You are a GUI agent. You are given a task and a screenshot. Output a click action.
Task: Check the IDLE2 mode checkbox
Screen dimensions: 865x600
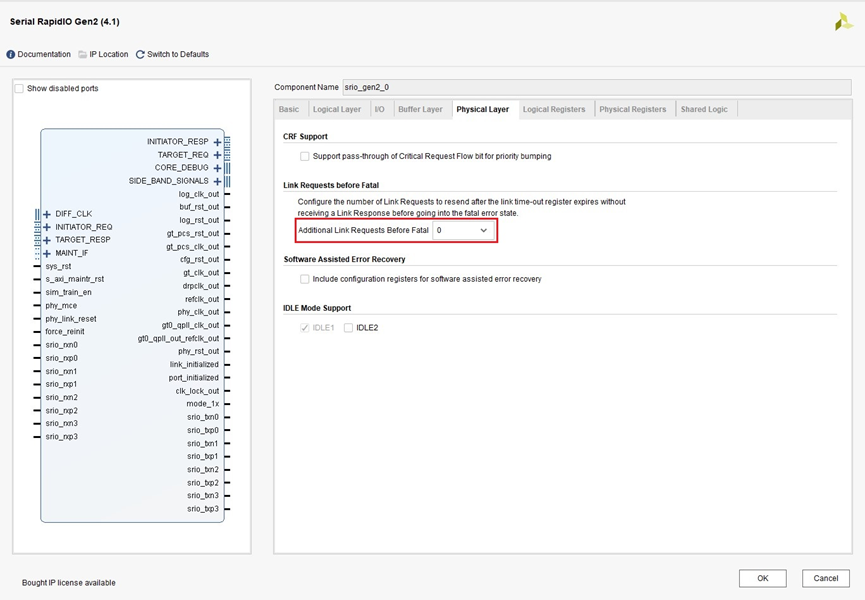point(348,328)
